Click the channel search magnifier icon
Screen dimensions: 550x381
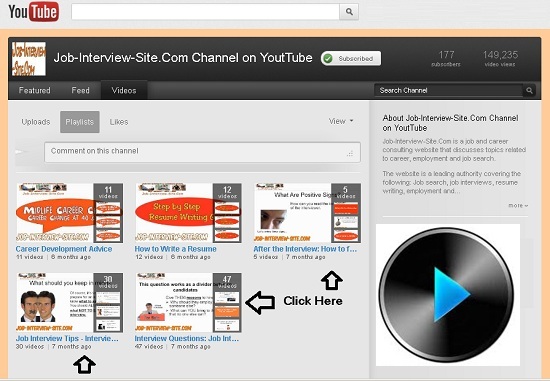click(529, 91)
